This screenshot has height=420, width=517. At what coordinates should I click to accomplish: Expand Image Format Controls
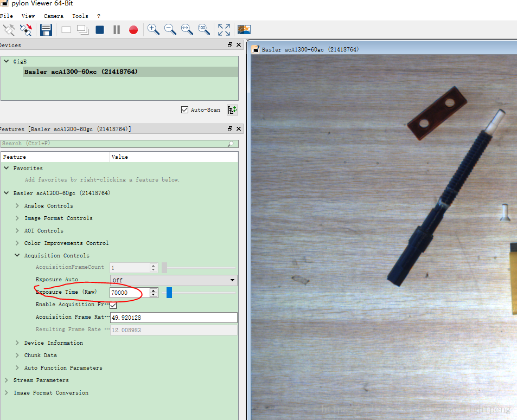17,218
